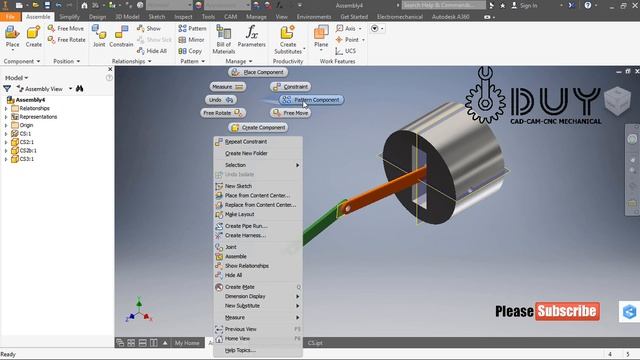Click the Copy tool in ribbon

point(190,51)
